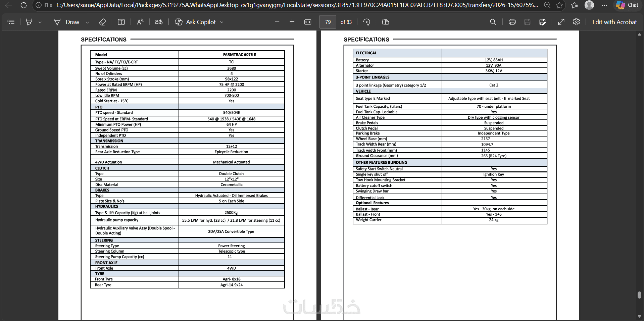Select 'Yes - 30kg. on each side' text
The height and width of the screenshot is (321, 644).
494,209
